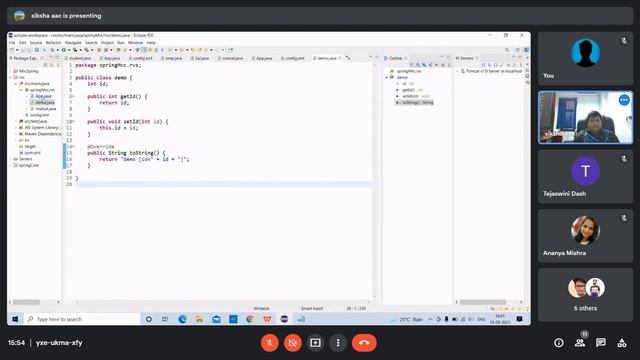Open the Navigate menu in Eclipse

point(73,42)
